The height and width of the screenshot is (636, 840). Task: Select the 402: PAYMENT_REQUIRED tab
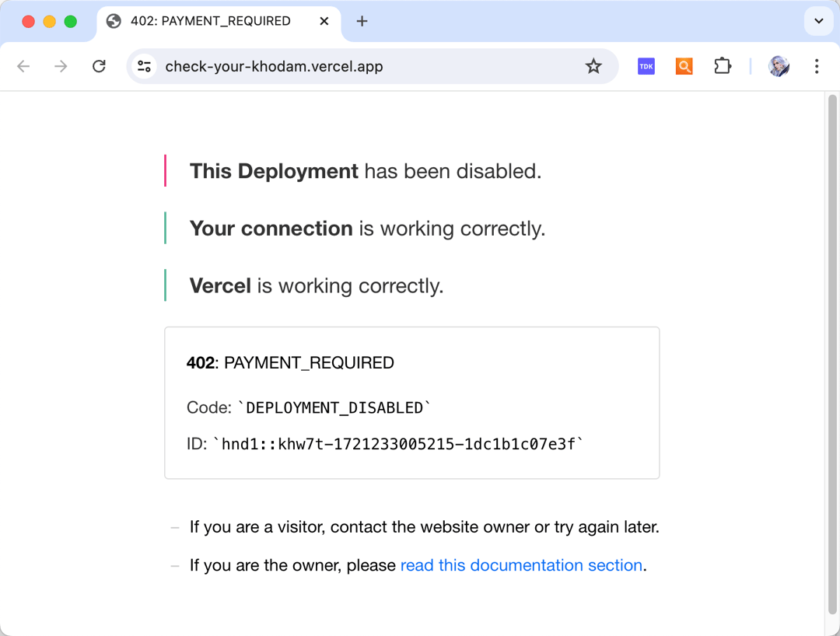pos(210,21)
